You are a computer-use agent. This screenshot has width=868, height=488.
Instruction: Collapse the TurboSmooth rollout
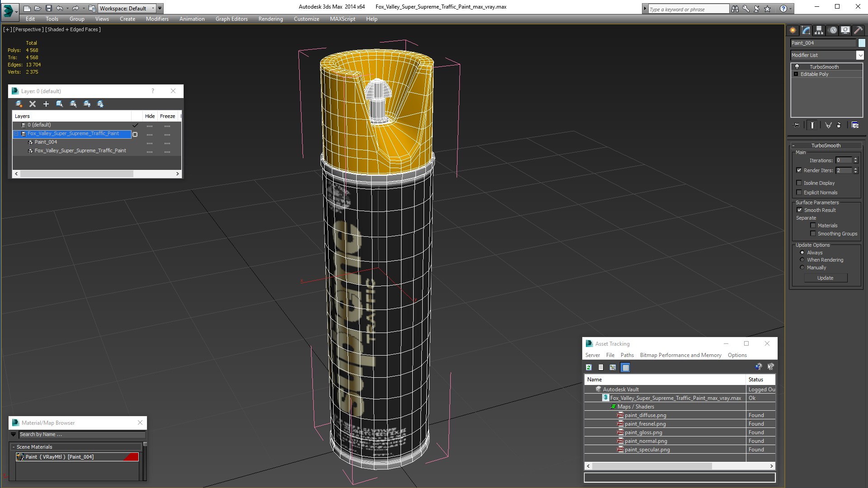point(793,145)
